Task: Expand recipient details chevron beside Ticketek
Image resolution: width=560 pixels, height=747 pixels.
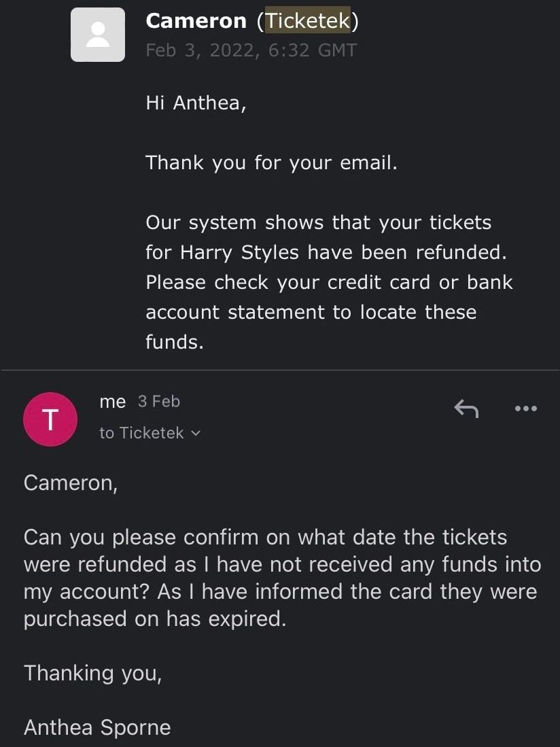Action: click(196, 434)
